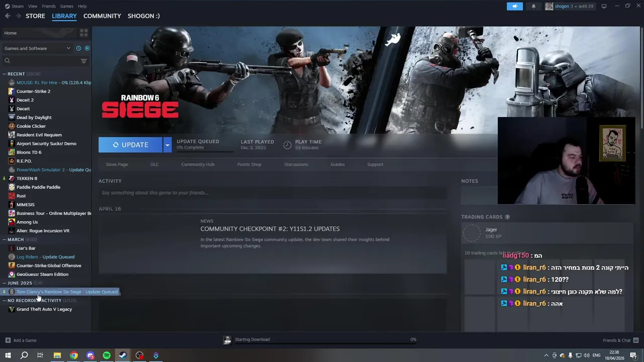Open the Guides link
Screen dimensions: 644x362
tap(338, 164)
